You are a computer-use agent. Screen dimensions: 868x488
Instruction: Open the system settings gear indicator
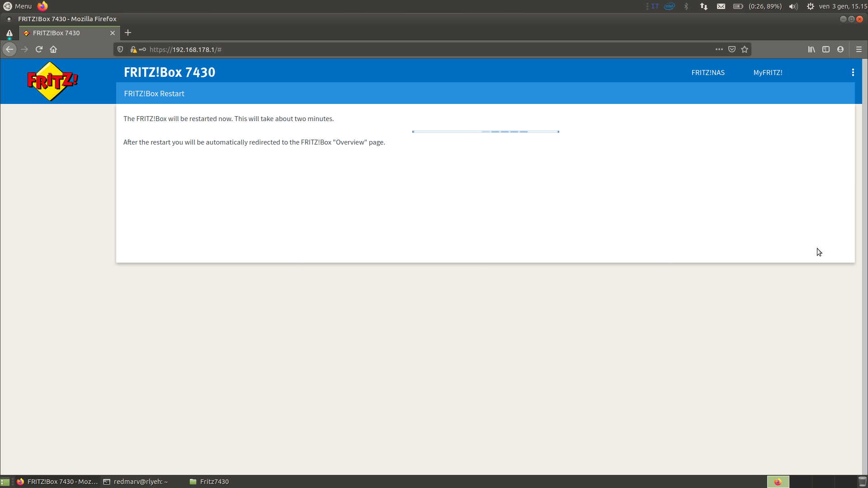click(x=811, y=6)
